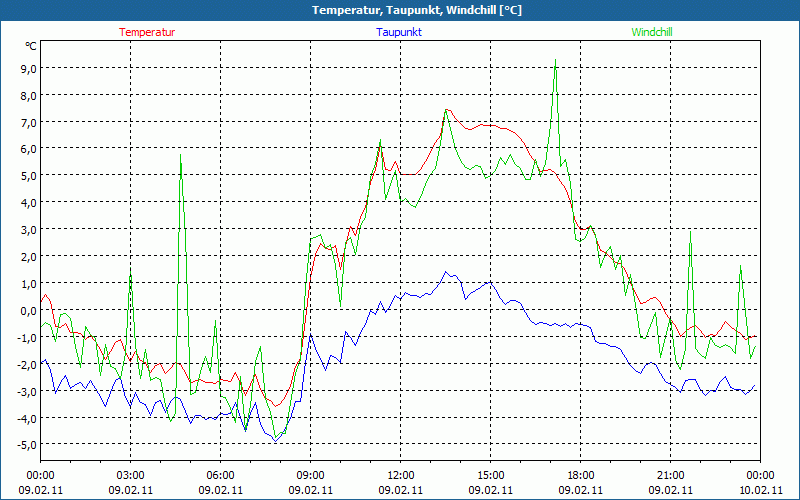Click the '09.02.11' date under the first 00:00
This screenshot has width=800, height=500.
click(x=40, y=490)
